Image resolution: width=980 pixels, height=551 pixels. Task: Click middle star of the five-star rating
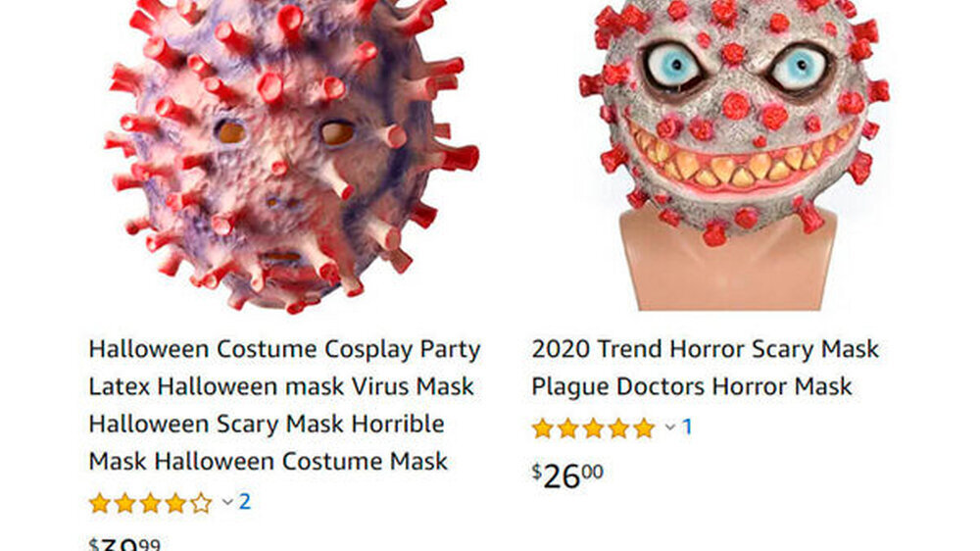pyautogui.click(x=593, y=428)
